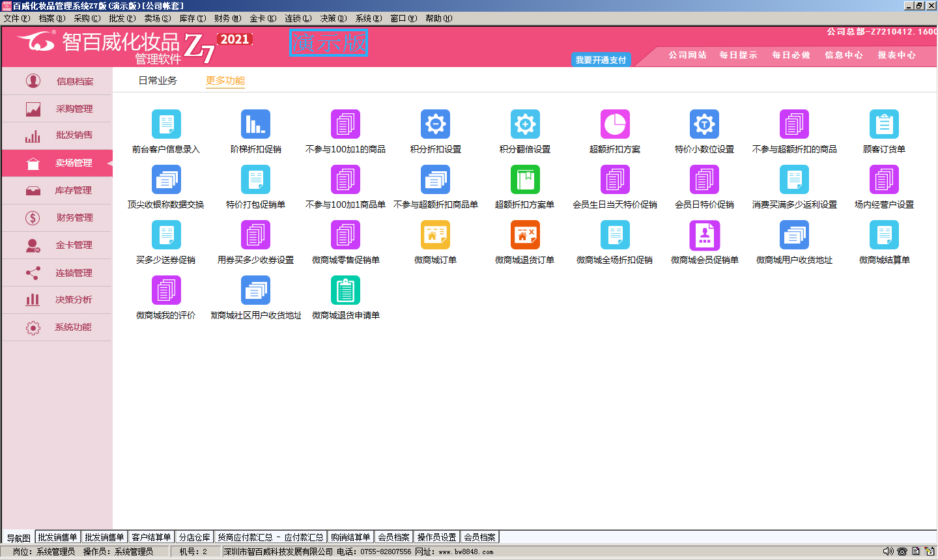Open 买多少送券促销 icon
The image size is (938, 560).
click(x=166, y=235)
